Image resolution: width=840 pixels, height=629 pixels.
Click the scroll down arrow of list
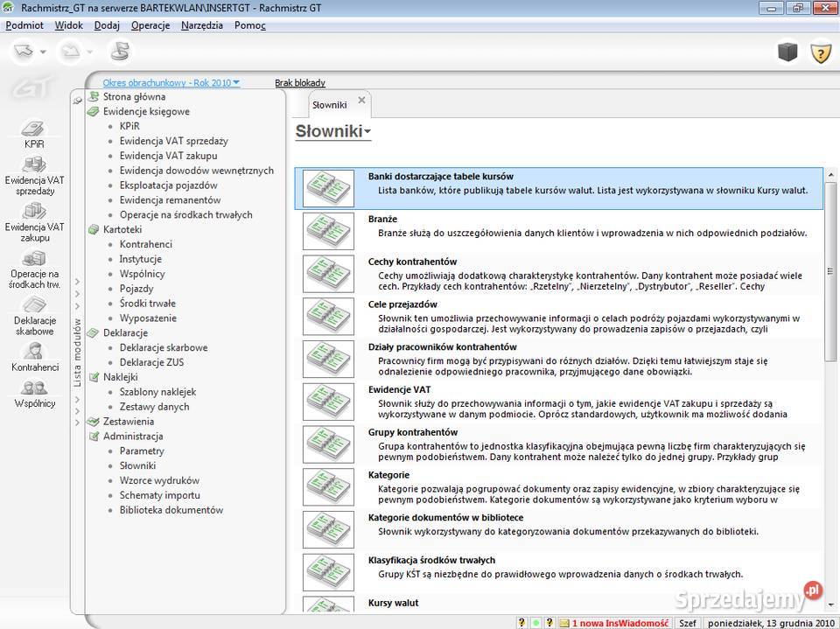pyautogui.click(x=830, y=605)
